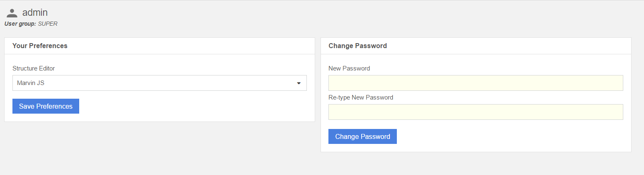Viewport: 644px width, 175px height.
Task: Click the Re-type New Password label
Action: click(361, 97)
